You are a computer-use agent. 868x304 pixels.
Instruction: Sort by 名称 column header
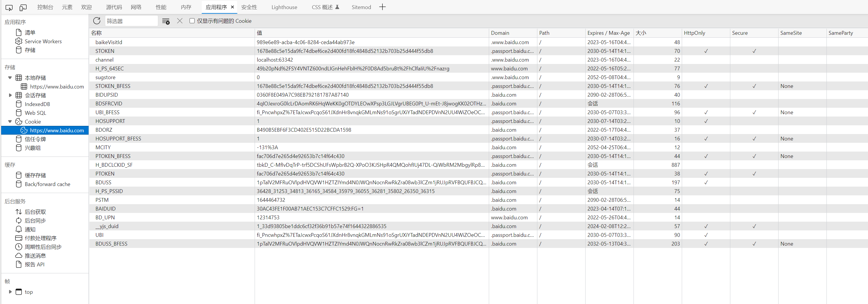(x=172, y=33)
